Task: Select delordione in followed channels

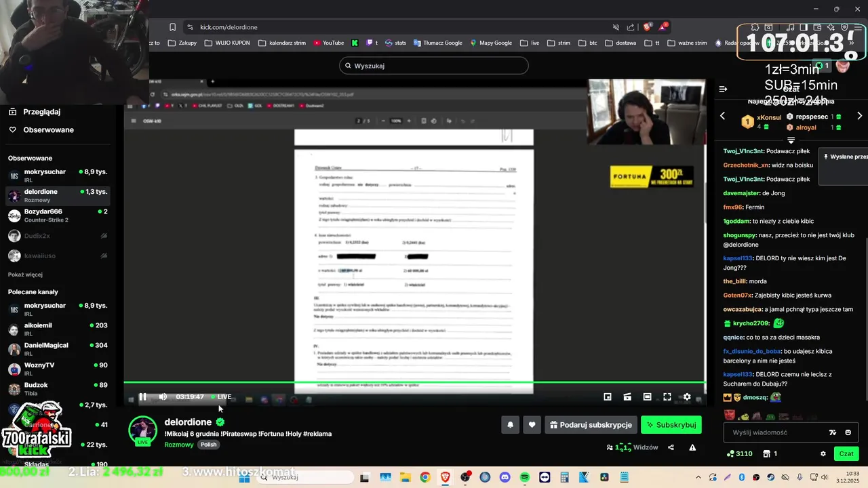Action: point(58,195)
